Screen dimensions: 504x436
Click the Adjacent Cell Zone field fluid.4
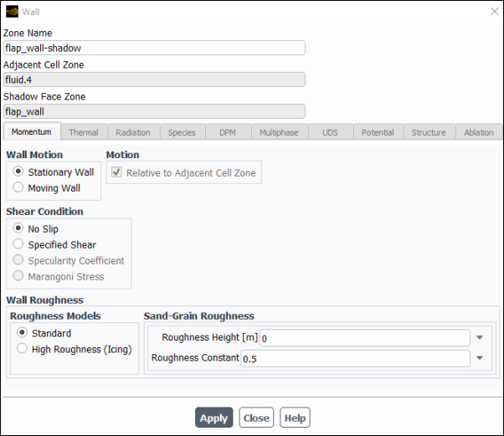[154, 80]
